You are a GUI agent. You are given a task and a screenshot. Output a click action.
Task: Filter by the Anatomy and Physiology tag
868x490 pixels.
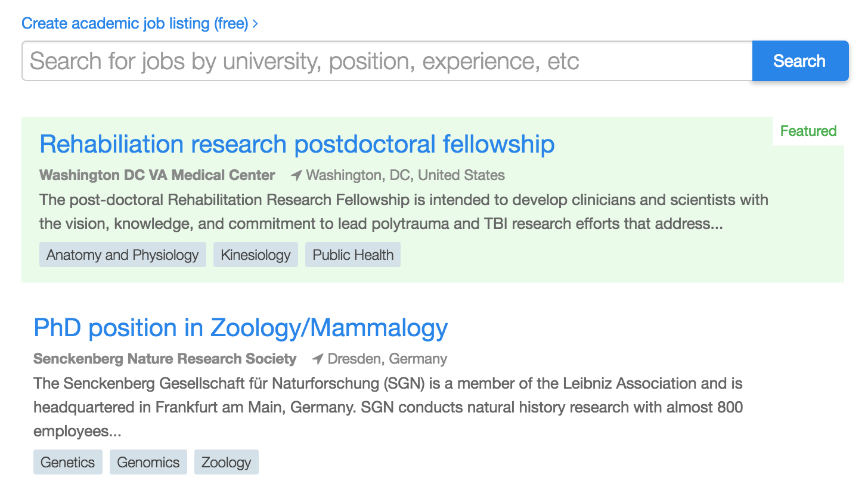click(x=123, y=255)
